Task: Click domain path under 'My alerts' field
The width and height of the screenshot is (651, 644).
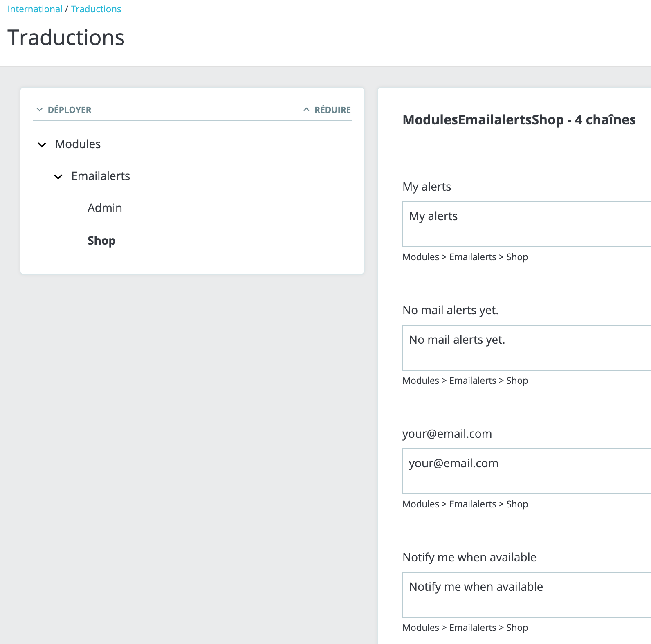Action: (465, 257)
